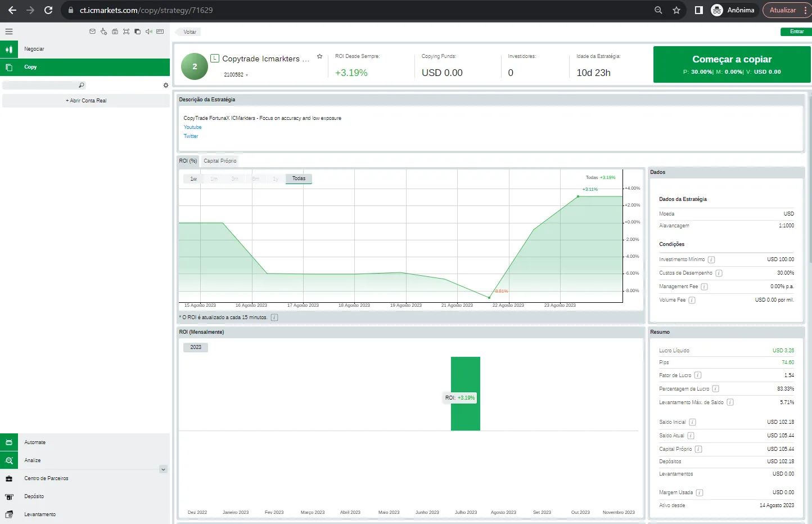Click the -8.81% chart low marker

coord(489,298)
